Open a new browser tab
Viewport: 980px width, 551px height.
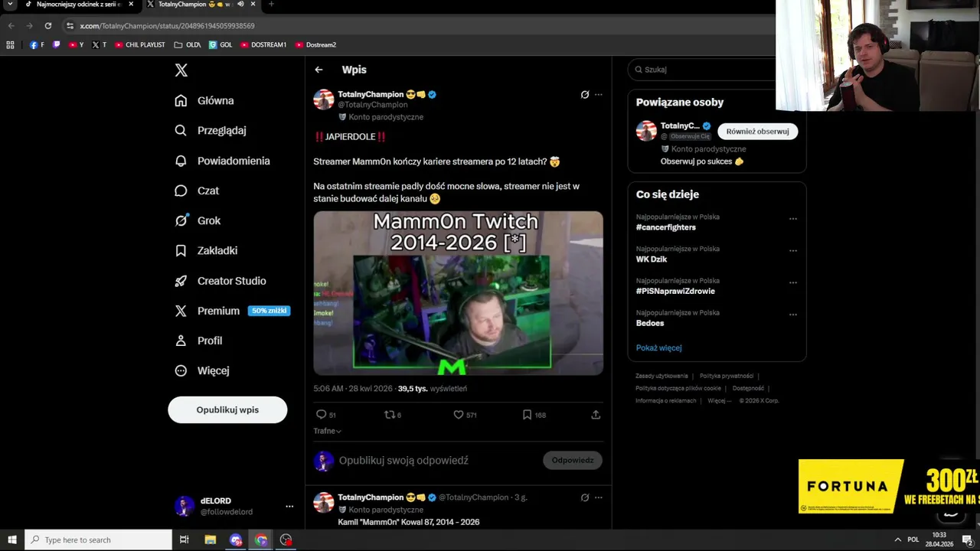271,4
